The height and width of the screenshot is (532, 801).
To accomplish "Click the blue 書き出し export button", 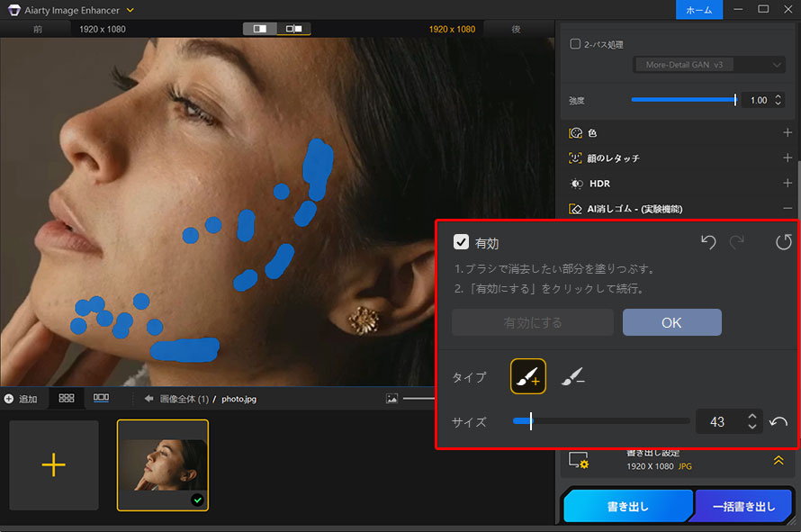I will 627,506.
